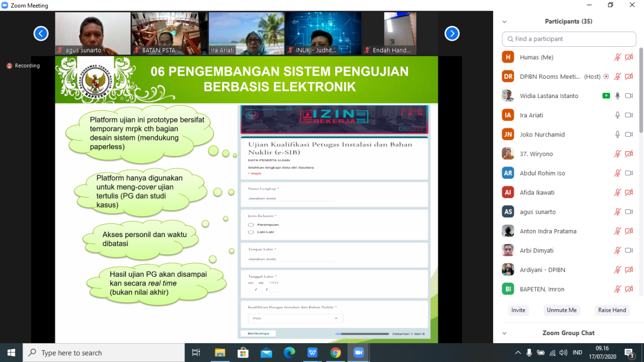
Task: Toggle Abdul Rohim Iso's muted microphone
Action: pos(618,173)
